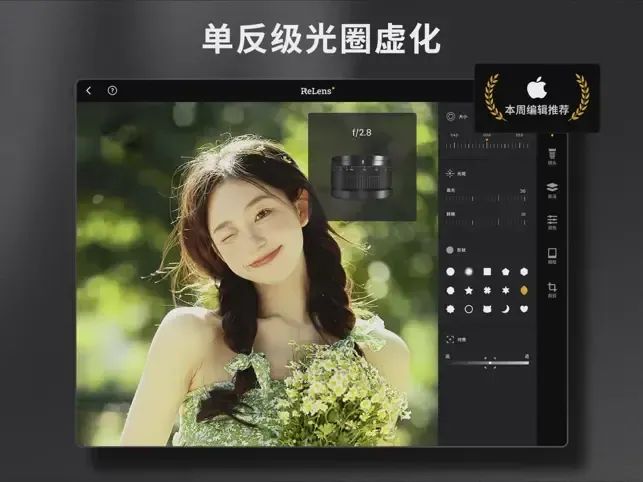The image size is (643, 482).
Task: Click the f/2.8 lens preview thumbnail
Action: click(362, 167)
